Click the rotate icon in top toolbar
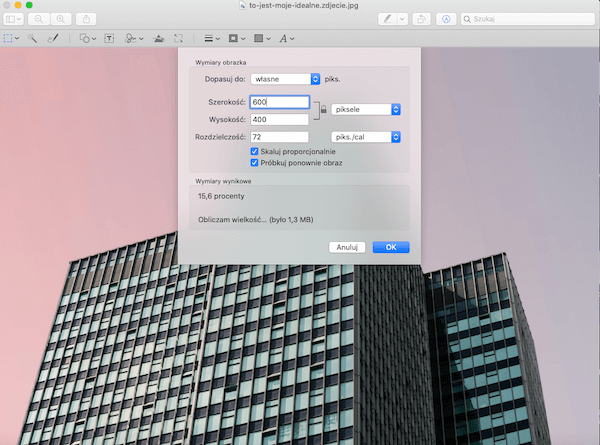Viewport: 600px width, 445px height. pos(423,18)
